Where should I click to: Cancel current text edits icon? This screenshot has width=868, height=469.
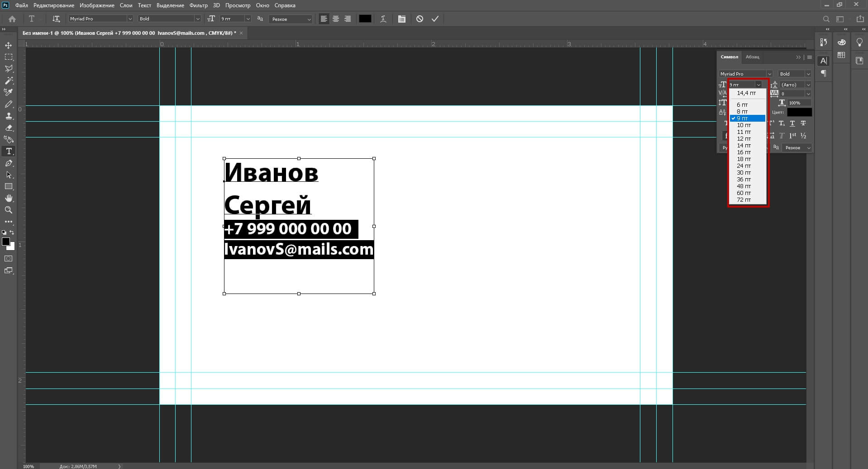(420, 19)
